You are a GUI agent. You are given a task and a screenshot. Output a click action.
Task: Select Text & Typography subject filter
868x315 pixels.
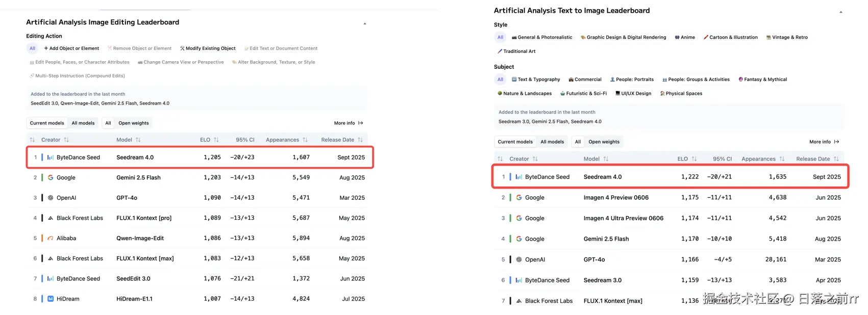click(535, 80)
